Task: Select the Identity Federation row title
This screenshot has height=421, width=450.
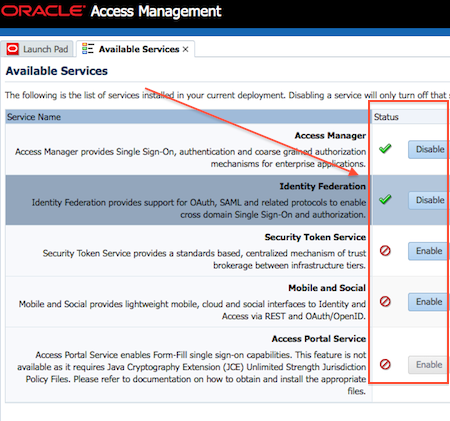Action: [x=322, y=186]
